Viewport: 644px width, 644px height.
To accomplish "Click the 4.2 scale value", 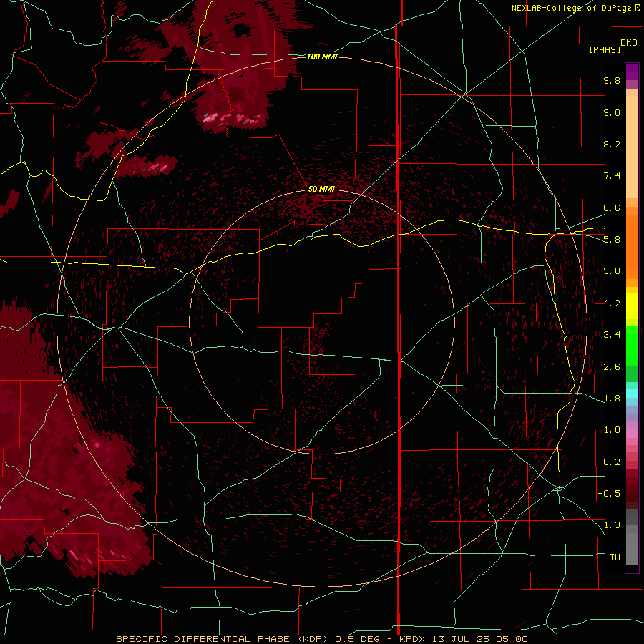I will point(612,303).
